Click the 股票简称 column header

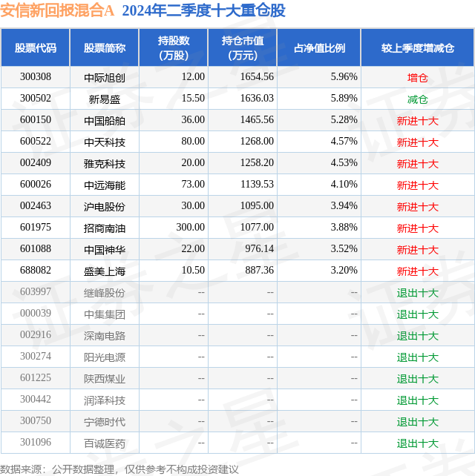(104, 47)
